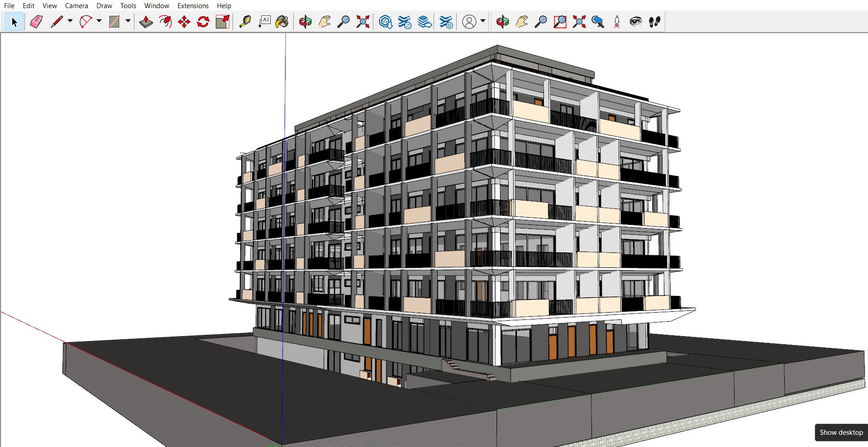Open the File menu
The image size is (868, 447).
[x=9, y=6]
